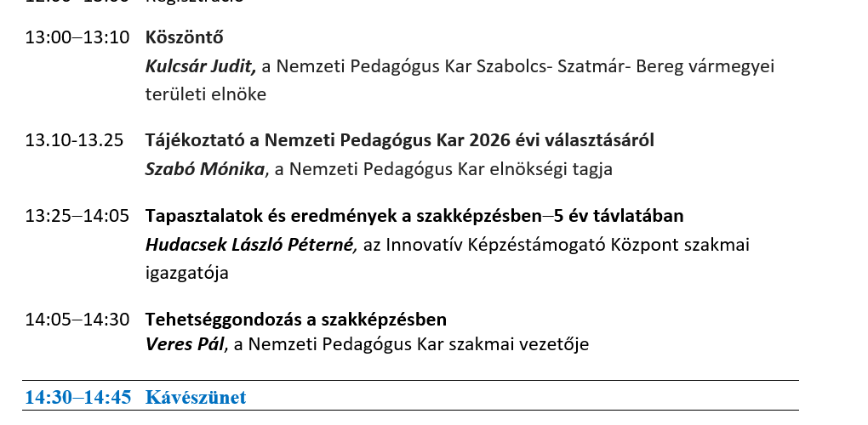
Task: Click the word igazgatója
Action: pyautogui.click(x=186, y=273)
